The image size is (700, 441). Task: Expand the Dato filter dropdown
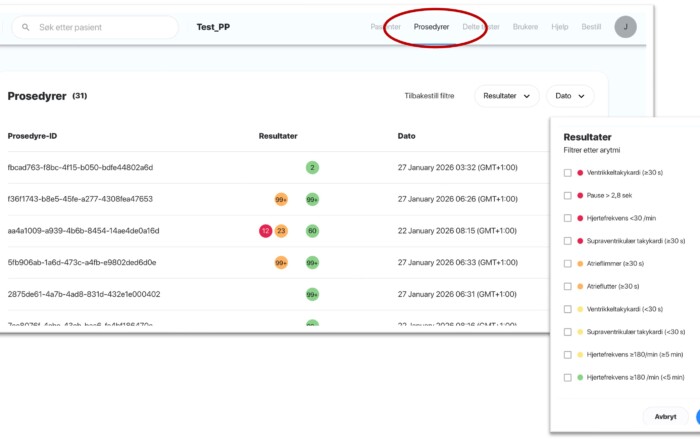[x=569, y=96]
